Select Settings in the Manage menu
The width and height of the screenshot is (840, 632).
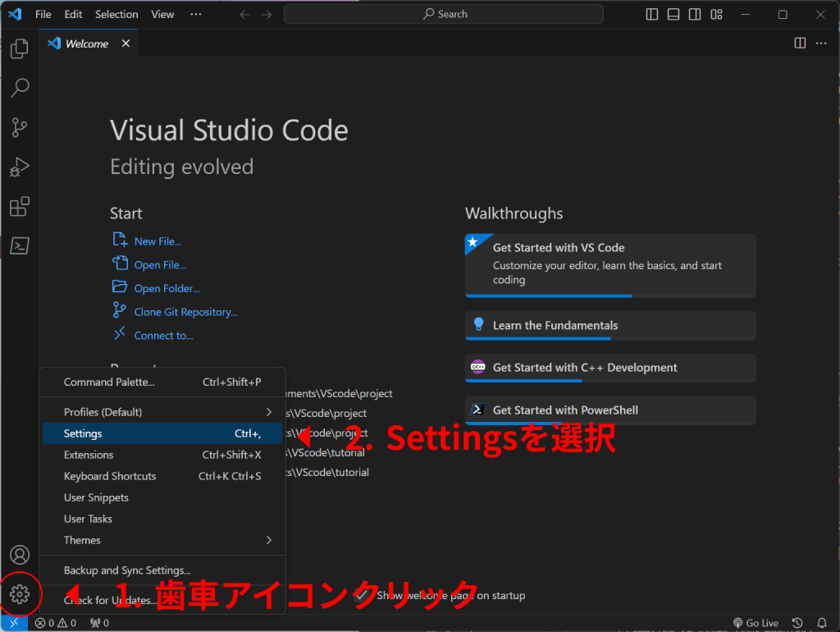coord(162,433)
